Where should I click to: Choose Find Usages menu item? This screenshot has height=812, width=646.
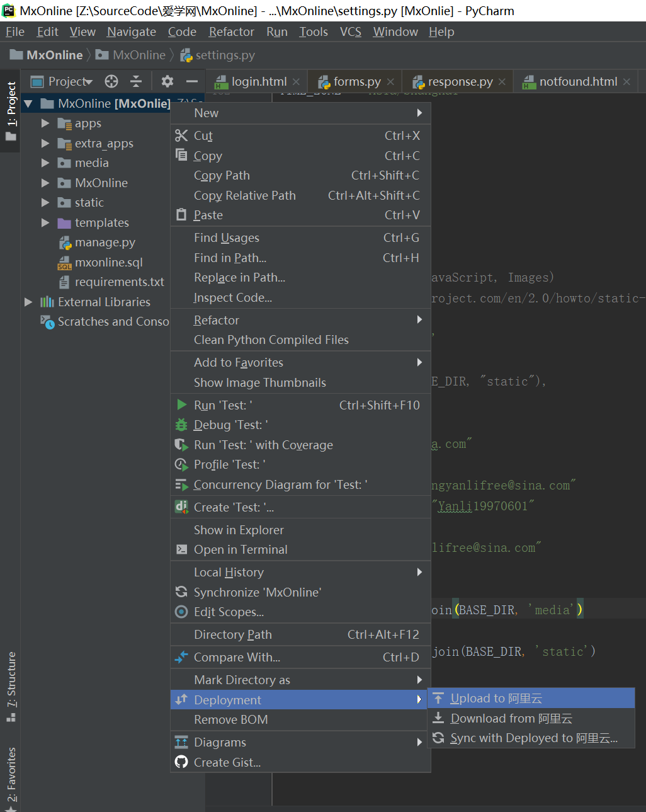pyautogui.click(x=300, y=237)
